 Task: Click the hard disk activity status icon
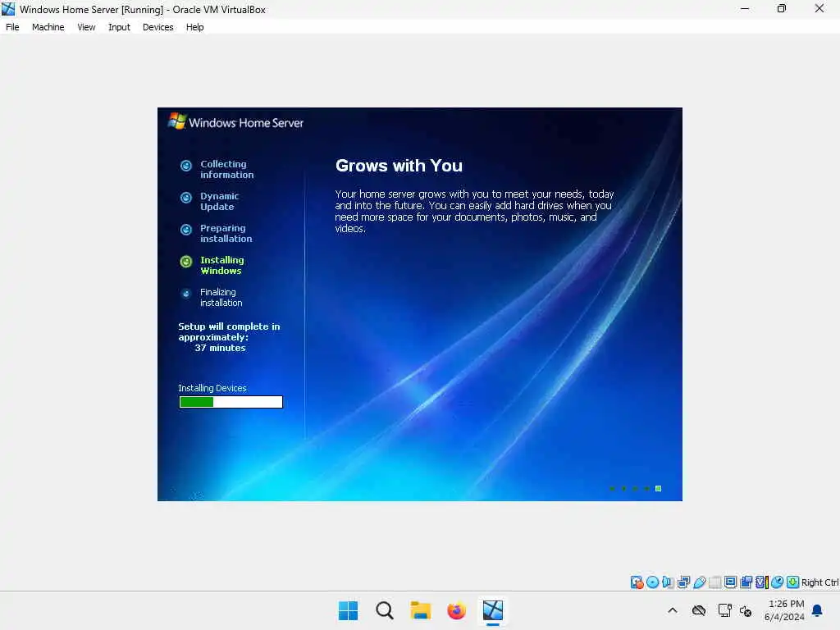coord(637,582)
